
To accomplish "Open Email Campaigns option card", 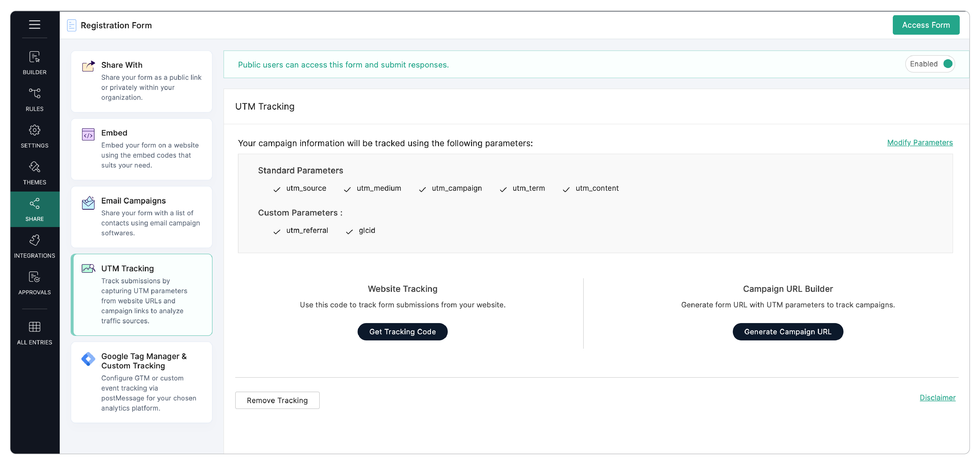I will pyautogui.click(x=142, y=217).
